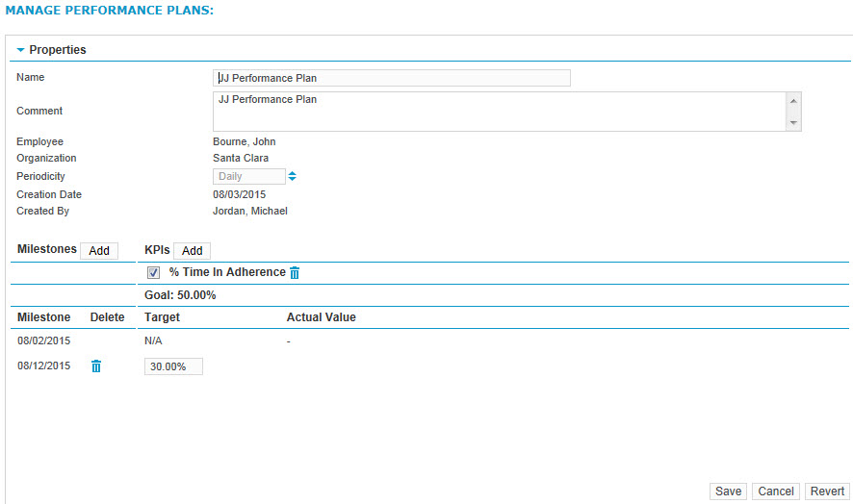The height and width of the screenshot is (504, 853).
Task: Add a new KPI
Action: (192, 251)
